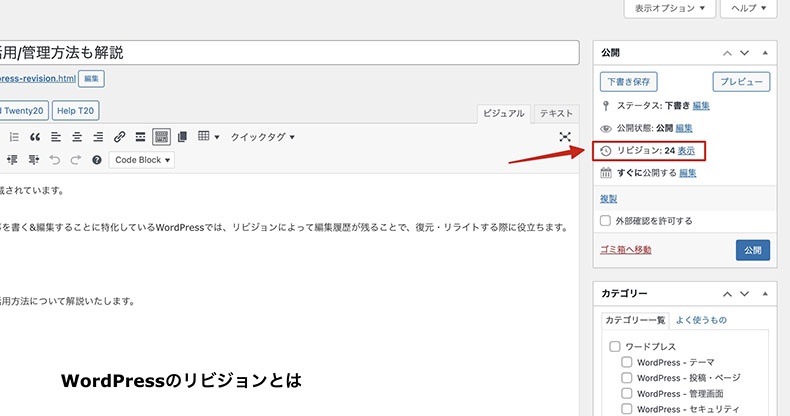Click the プレビュー button
The width and height of the screenshot is (790, 416).
click(x=741, y=82)
